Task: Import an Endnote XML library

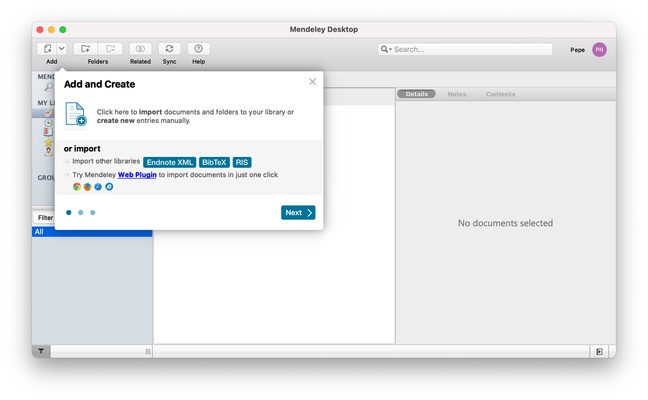Action: (169, 162)
